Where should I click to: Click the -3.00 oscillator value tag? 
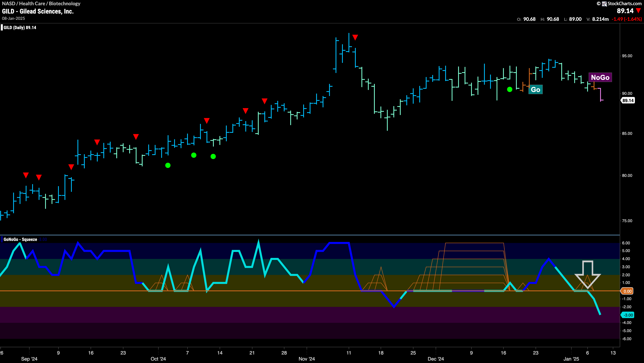point(628,315)
